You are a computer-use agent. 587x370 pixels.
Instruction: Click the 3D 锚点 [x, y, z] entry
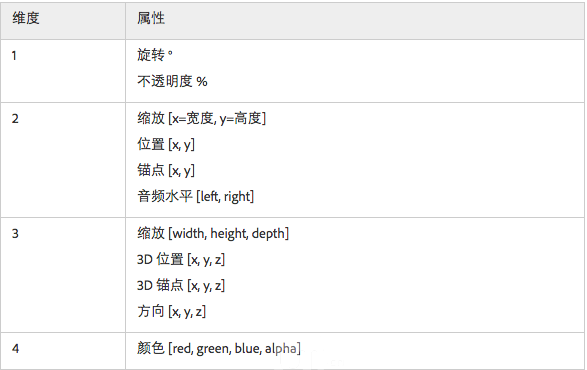181,285
